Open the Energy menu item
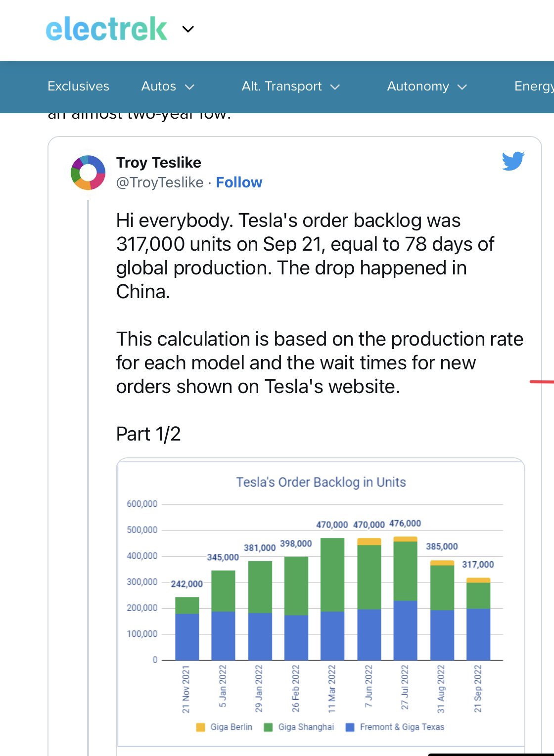The height and width of the screenshot is (756, 554). tap(534, 86)
